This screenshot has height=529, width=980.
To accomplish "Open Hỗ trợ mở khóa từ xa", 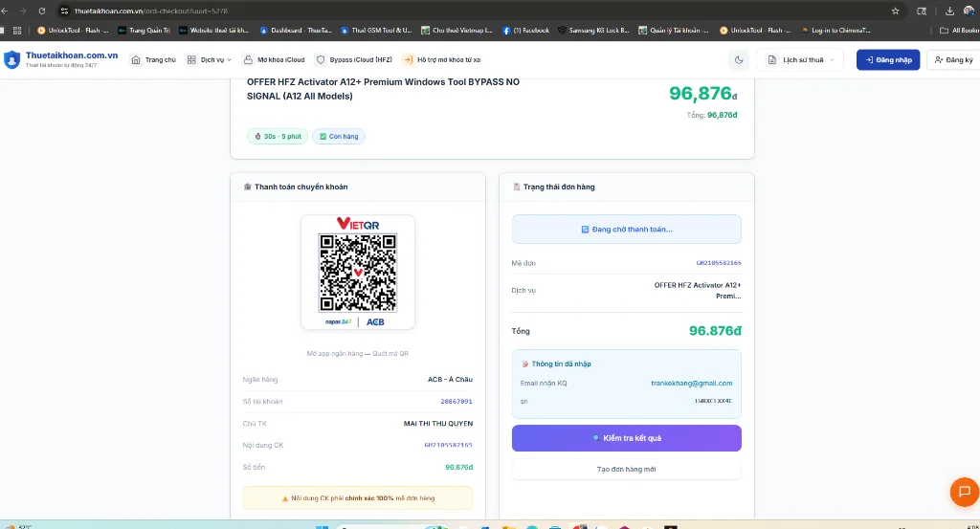I will point(442,60).
